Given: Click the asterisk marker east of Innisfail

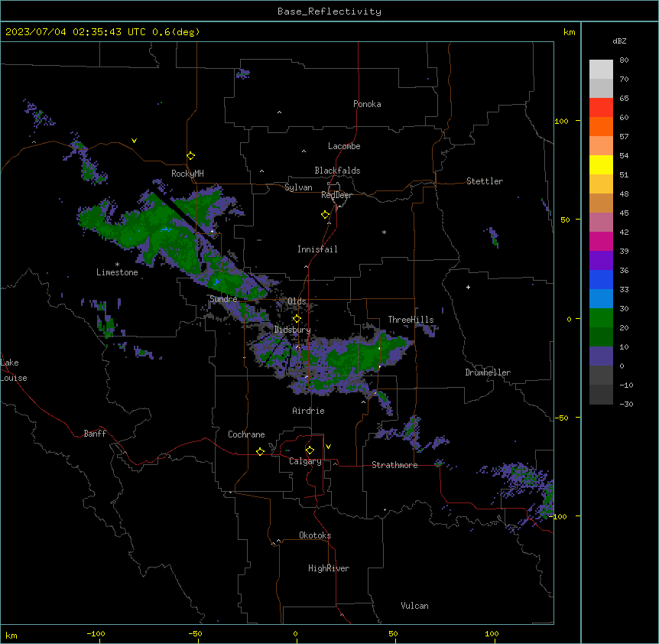Looking at the screenshot, I should pos(384,232).
